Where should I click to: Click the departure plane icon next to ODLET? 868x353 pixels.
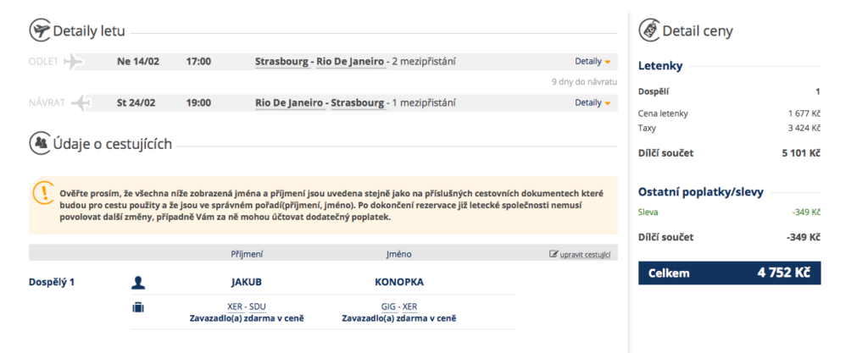pos(74,62)
